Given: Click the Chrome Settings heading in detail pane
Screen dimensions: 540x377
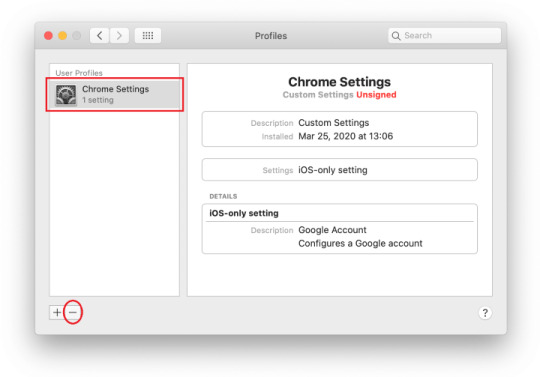Looking at the screenshot, I should point(339,82).
